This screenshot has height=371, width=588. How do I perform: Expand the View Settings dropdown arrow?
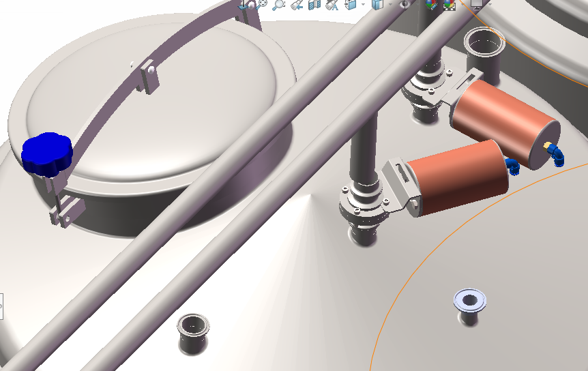point(490,4)
